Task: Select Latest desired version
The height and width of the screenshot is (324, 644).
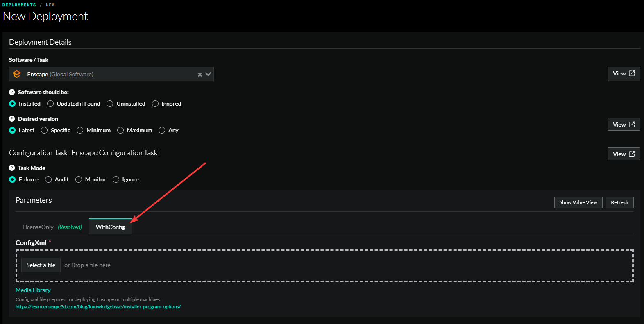Action: (12, 130)
